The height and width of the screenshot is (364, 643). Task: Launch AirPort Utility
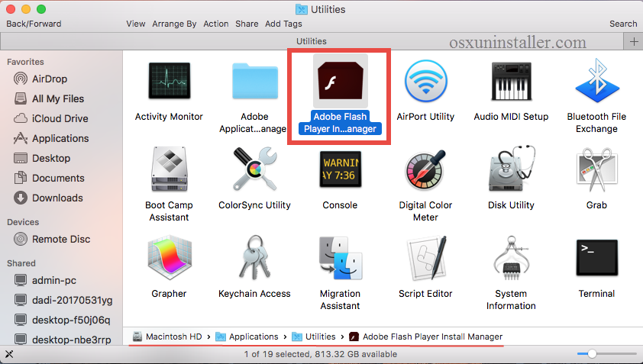point(425,81)
